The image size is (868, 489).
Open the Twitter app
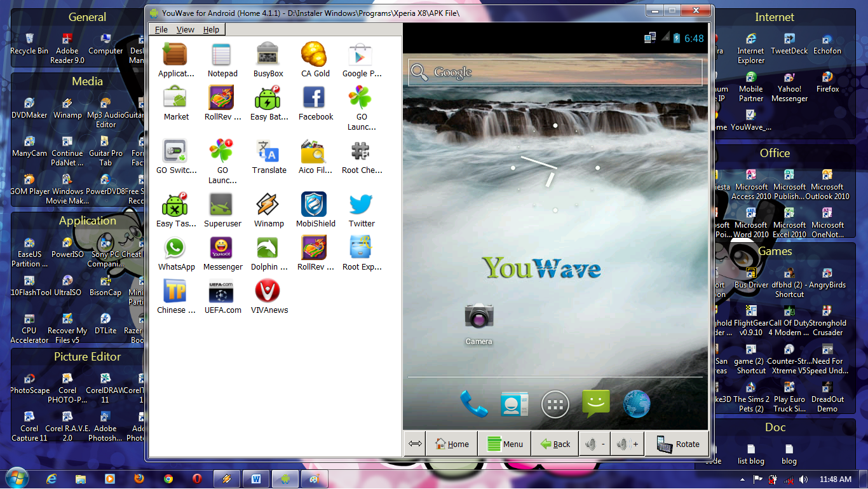pos(361,205)
